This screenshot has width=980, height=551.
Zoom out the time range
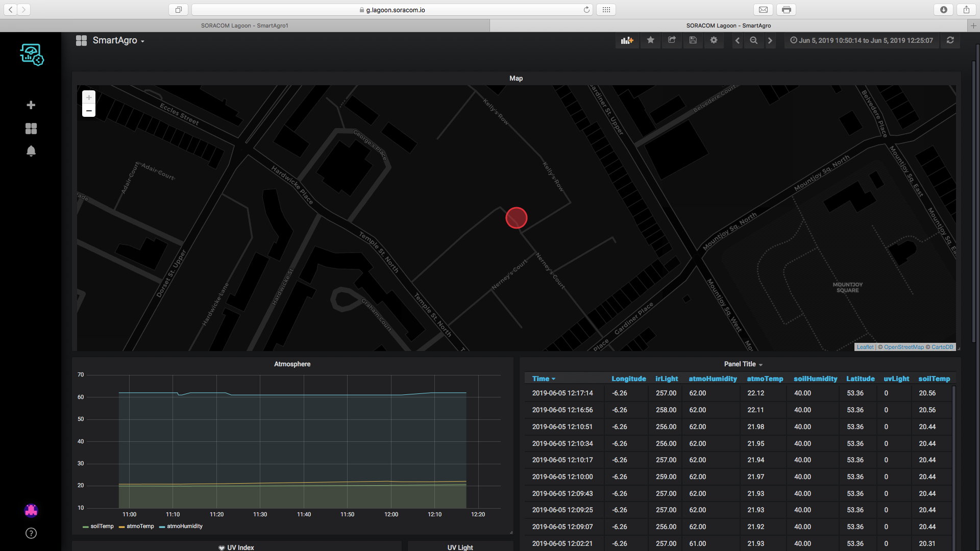tap(753, 40)
